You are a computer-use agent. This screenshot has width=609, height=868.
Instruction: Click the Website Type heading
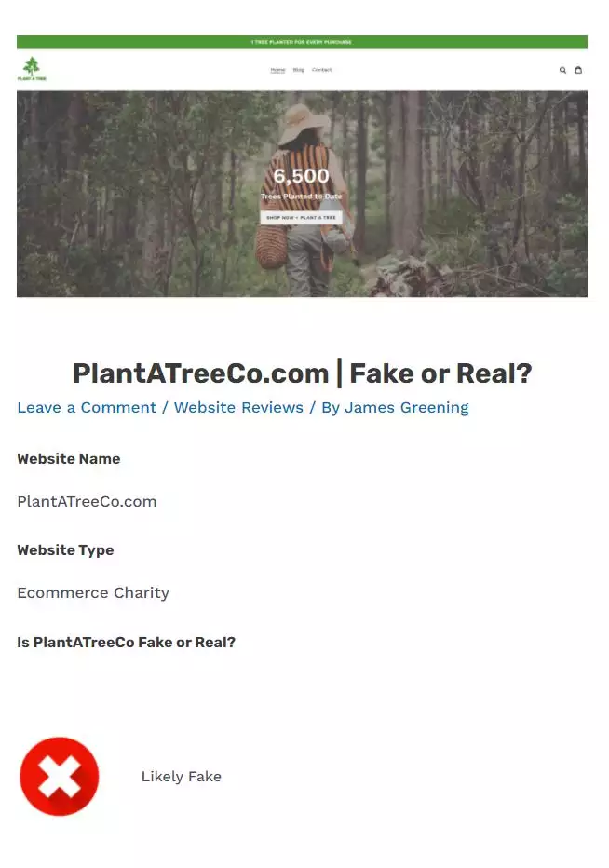point(65,550)
